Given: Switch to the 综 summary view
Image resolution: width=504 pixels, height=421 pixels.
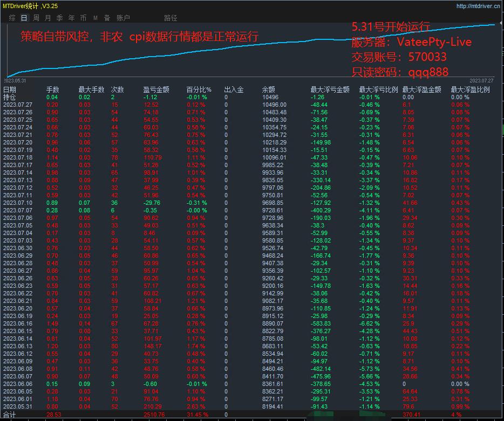Looking at the screenshot, I should click(x=12, y=18).
